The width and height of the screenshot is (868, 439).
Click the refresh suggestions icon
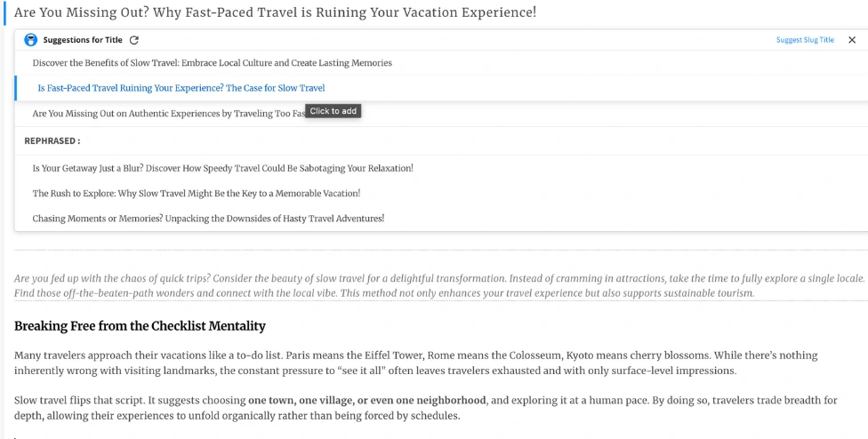pyautogui.click(x=134, y=40)
